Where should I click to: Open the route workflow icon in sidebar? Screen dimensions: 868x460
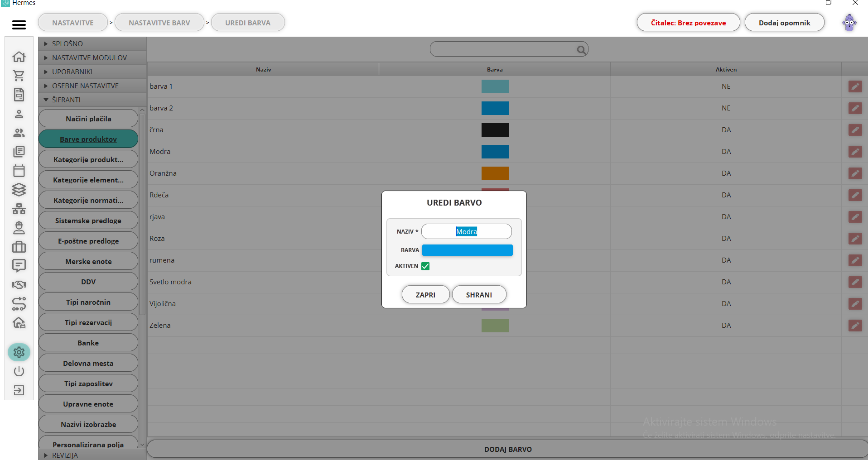[19, 304]
